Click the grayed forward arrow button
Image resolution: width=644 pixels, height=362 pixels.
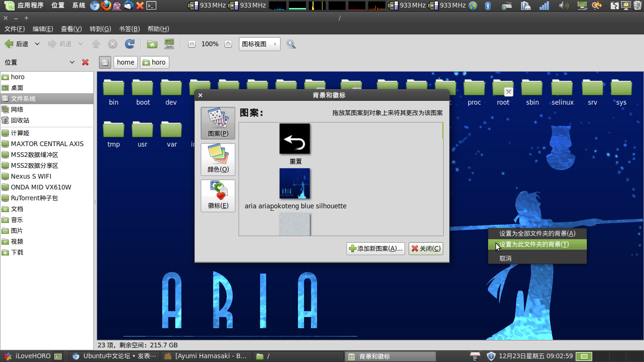tap(59, 44)
